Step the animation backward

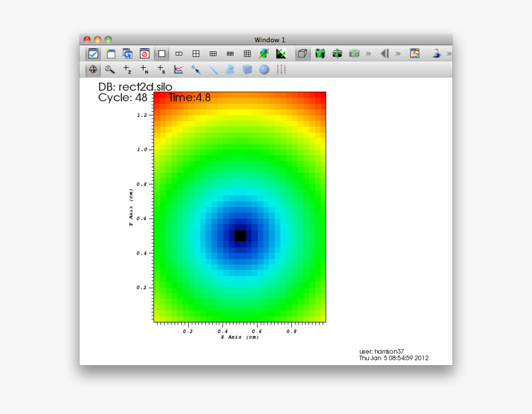click(385, 54)
